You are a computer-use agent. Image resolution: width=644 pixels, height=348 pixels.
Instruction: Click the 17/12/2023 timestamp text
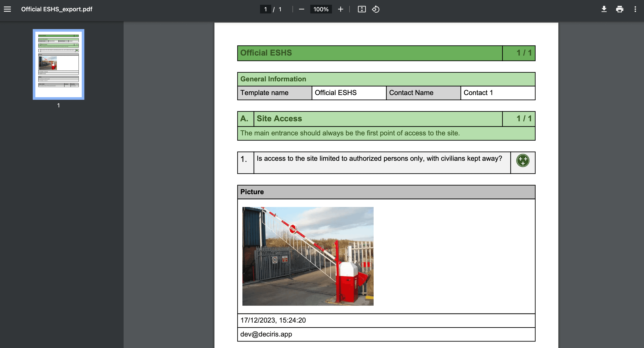pyautogui.click(x=273, y=320)
